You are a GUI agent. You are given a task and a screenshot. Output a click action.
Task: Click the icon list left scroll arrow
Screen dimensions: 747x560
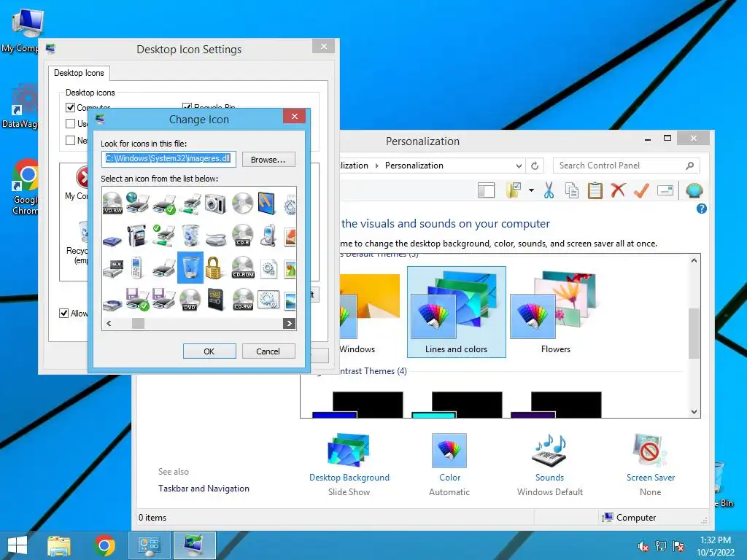pyautogui.click(x=109, y=323)
